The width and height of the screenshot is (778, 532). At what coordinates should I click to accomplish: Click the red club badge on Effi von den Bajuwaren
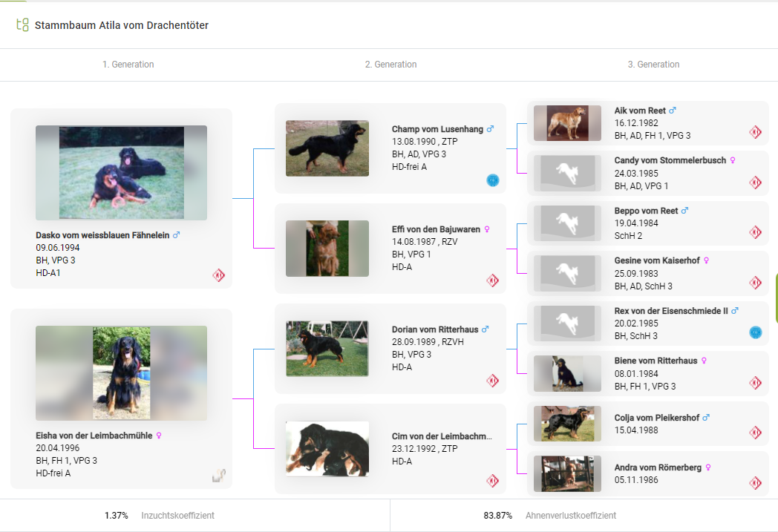[492, 280]
